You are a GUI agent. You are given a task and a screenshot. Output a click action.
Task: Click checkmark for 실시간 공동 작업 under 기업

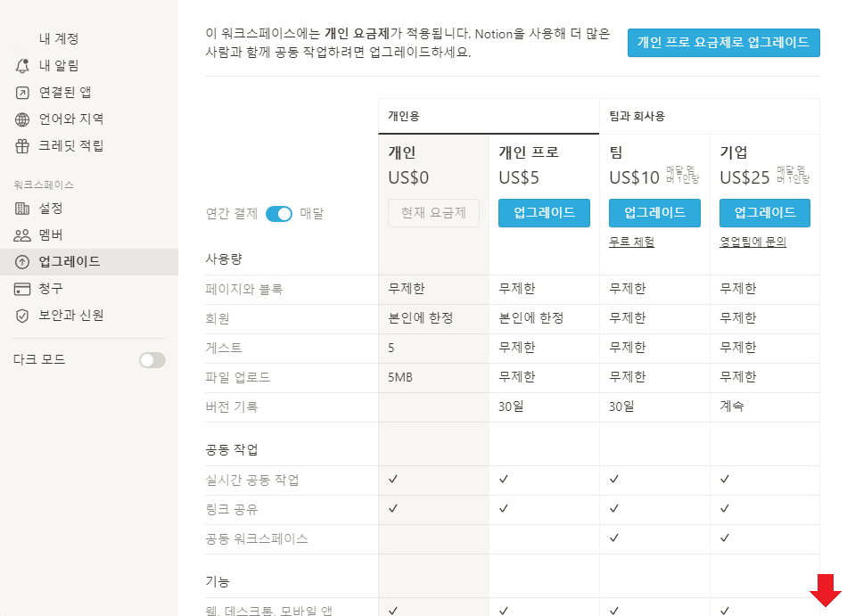point(725,479)
